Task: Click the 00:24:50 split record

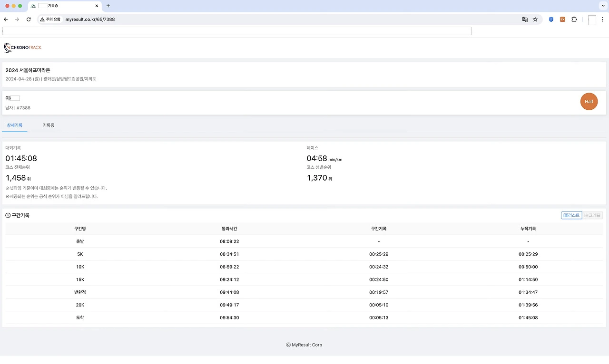Action: tap(379, 279)
